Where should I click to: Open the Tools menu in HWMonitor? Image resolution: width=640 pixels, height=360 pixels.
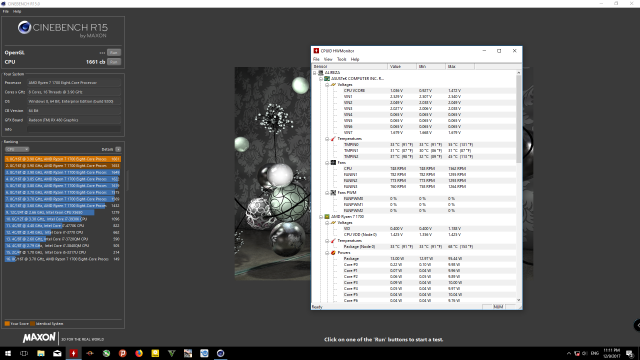[x=342, y=59]
